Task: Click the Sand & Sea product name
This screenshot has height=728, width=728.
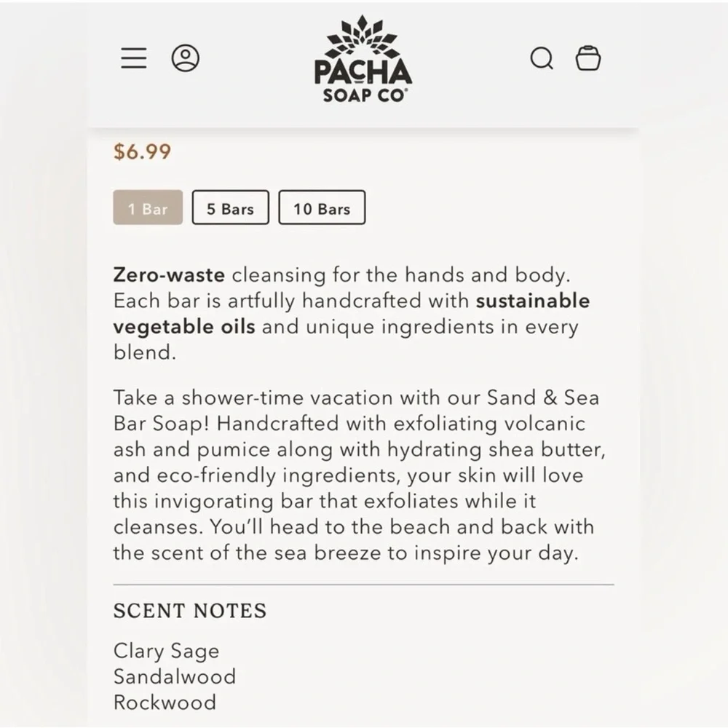Action: tap(542, 398)
